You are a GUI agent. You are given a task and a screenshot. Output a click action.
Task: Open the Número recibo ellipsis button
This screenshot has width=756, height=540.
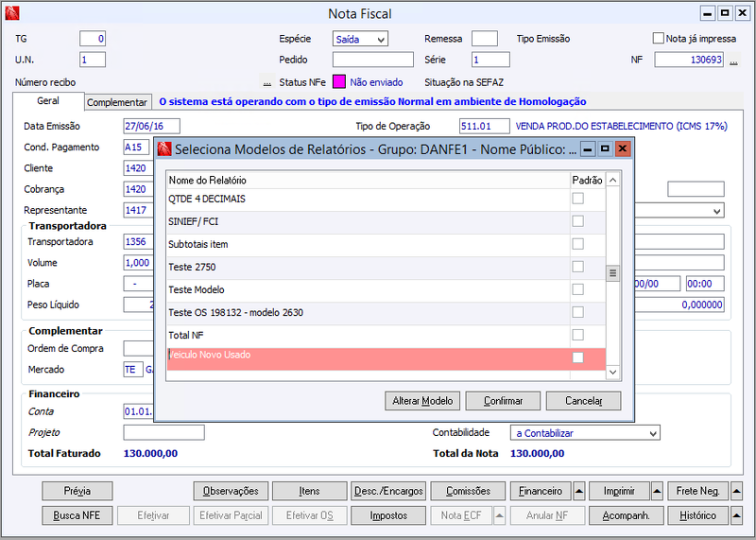(x=267, y=82)
